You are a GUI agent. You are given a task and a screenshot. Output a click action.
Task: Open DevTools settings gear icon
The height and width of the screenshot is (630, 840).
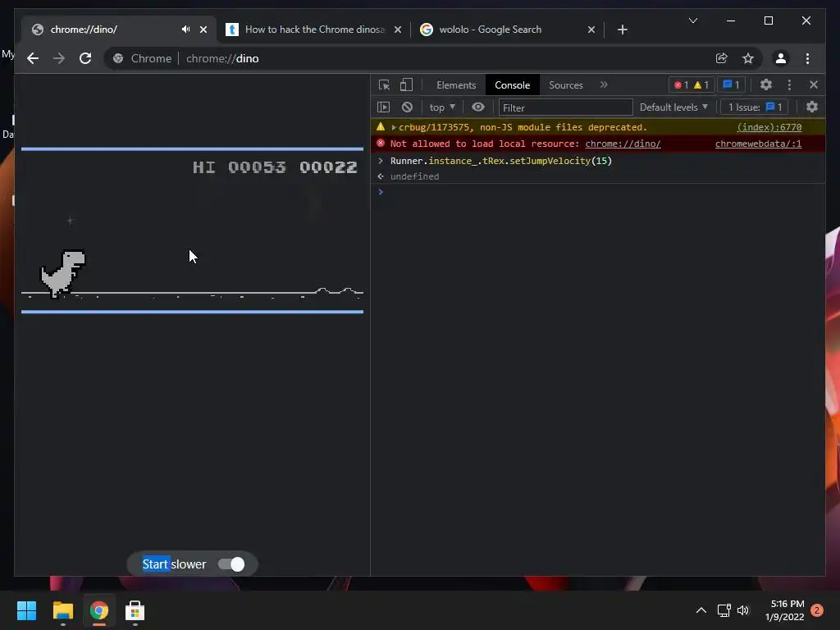(766, 84)
